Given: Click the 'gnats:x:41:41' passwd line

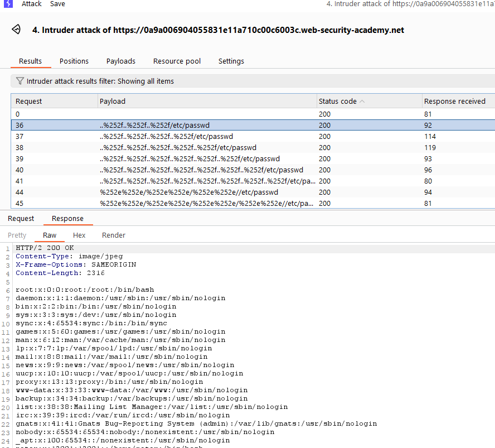Looking at the screenshot, I should coord(196,423).
